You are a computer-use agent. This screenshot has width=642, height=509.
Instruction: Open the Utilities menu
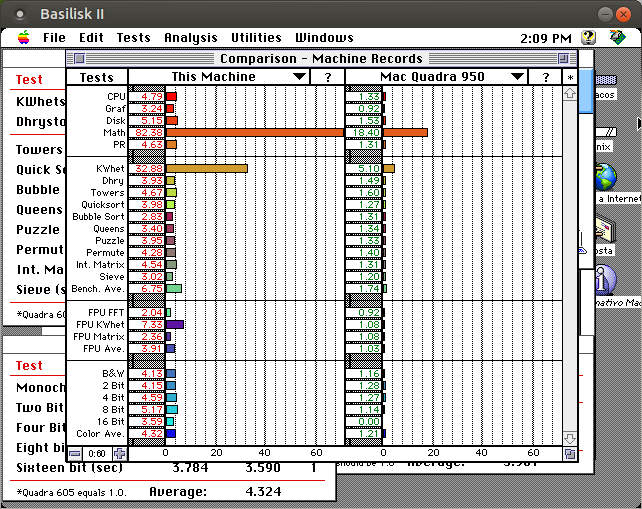pos(256,38)
